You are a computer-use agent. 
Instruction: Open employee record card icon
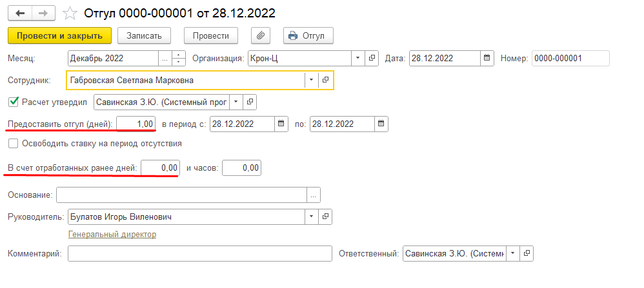(x=325, y=80)
